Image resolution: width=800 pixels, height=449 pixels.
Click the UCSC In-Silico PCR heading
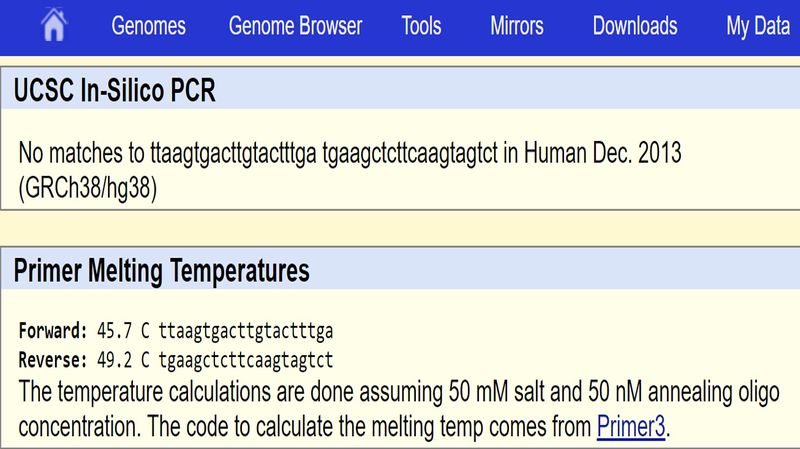[x=115, y=91]
